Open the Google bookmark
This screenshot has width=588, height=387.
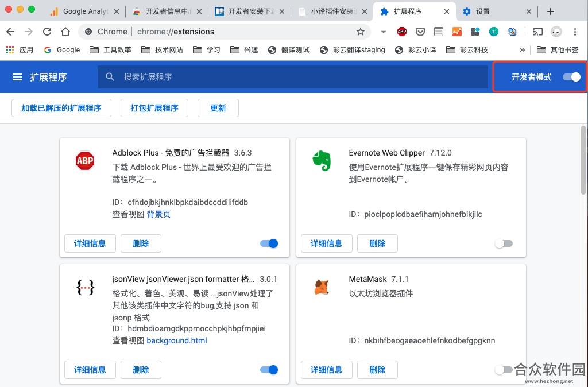pos(62,49)
